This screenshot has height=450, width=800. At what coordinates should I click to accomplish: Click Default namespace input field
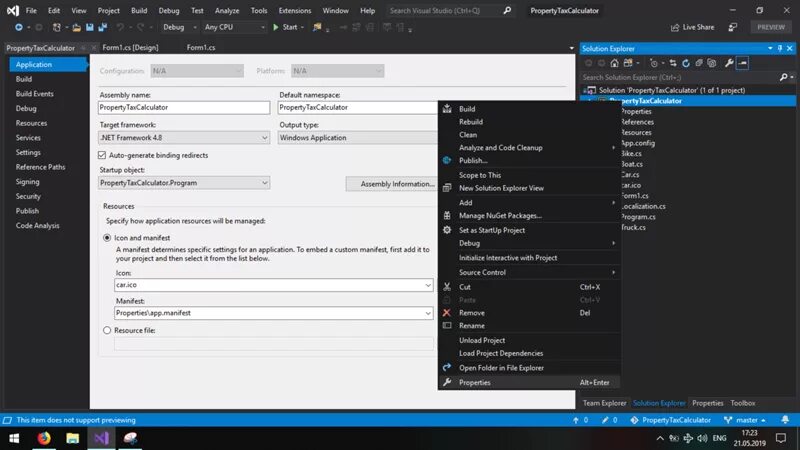coord(357,108)
